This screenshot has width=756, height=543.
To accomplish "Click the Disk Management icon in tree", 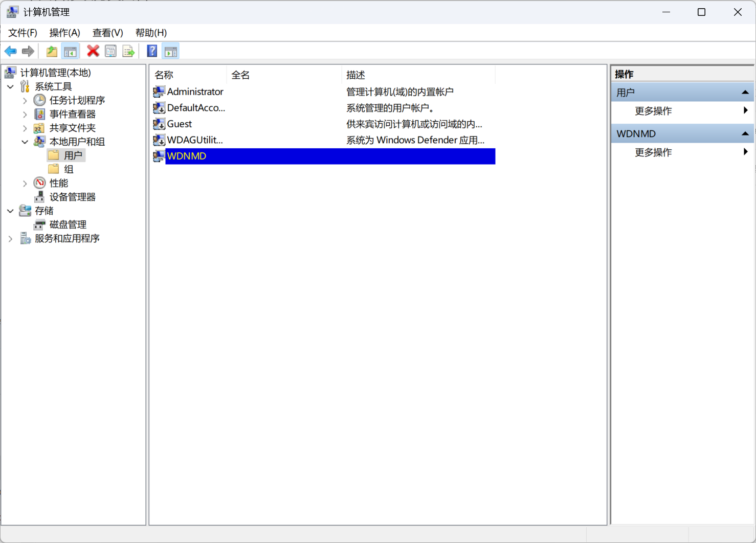I will [39, 224].
